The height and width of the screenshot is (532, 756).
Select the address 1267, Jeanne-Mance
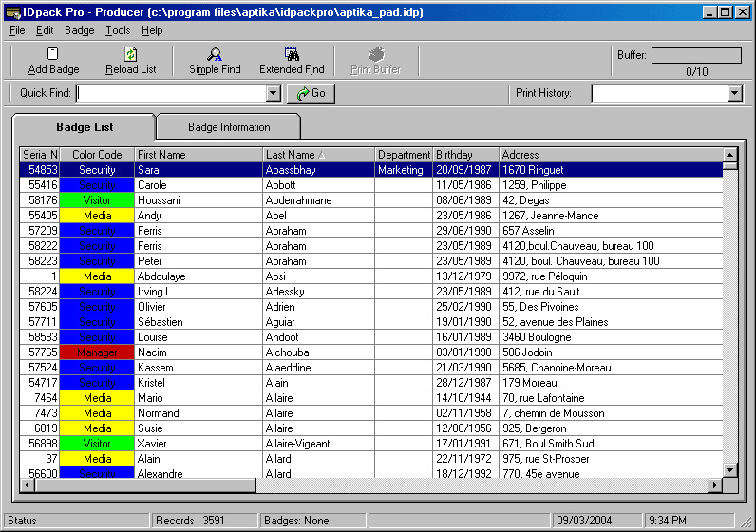point(550,216)
